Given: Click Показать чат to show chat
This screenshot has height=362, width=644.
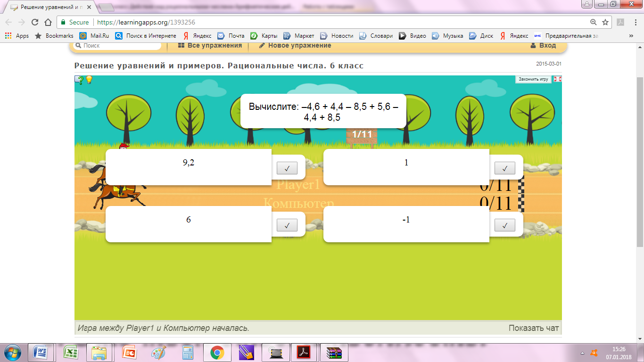Looking at the screenshot, I should [x=534, y=328].
